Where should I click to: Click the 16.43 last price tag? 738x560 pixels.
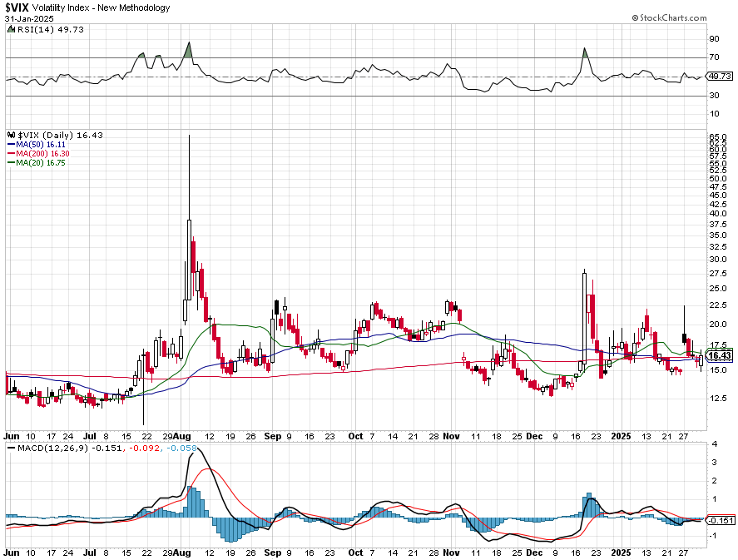[720, 356]
